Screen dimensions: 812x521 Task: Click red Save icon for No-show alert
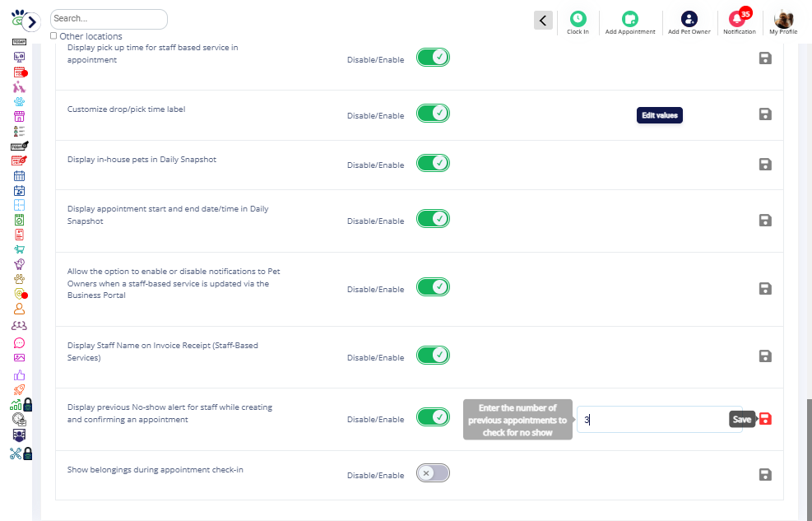(765, 419)
